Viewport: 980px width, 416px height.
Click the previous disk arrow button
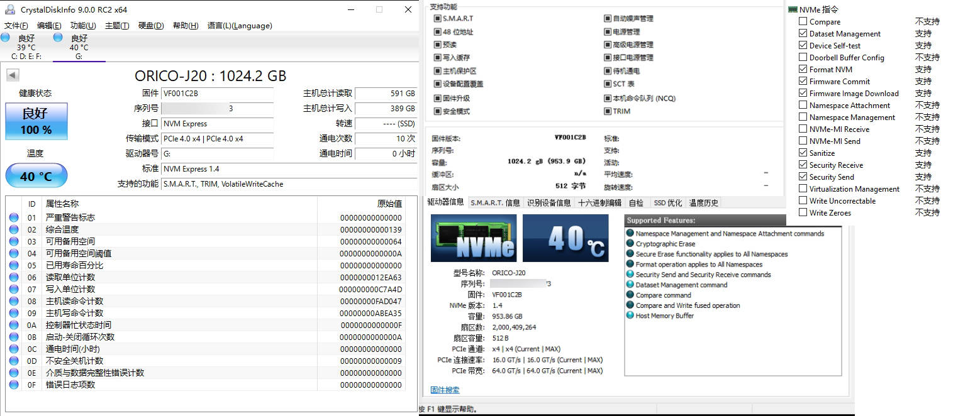click(12, 75)
